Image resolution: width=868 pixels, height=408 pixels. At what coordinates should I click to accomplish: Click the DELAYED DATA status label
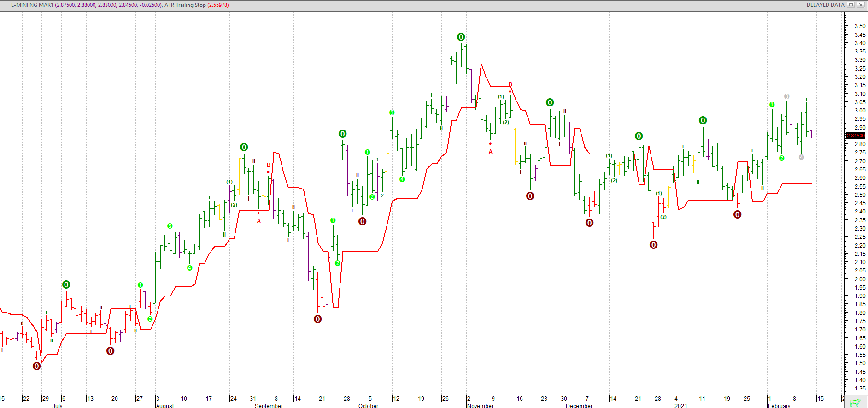click(825, 5)
